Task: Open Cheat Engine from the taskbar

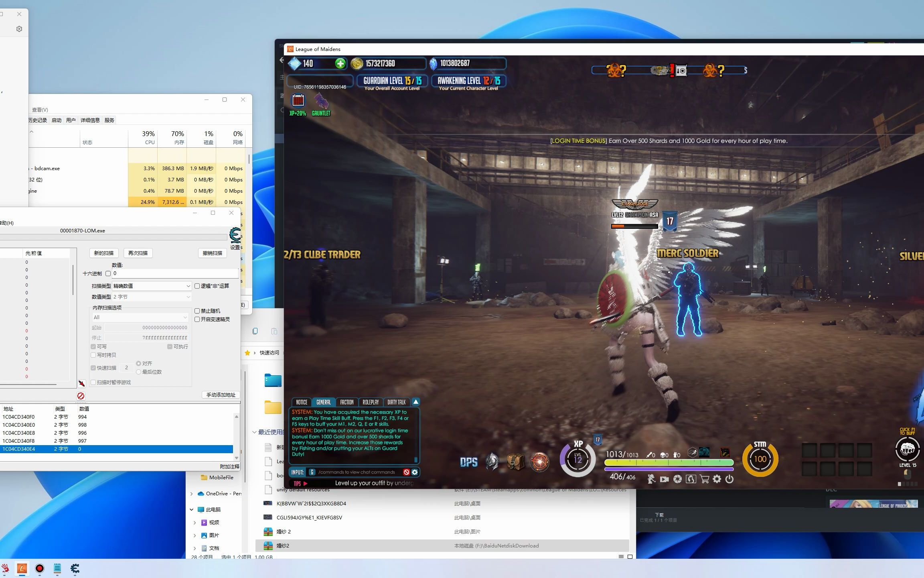Action: pos(75,568)
